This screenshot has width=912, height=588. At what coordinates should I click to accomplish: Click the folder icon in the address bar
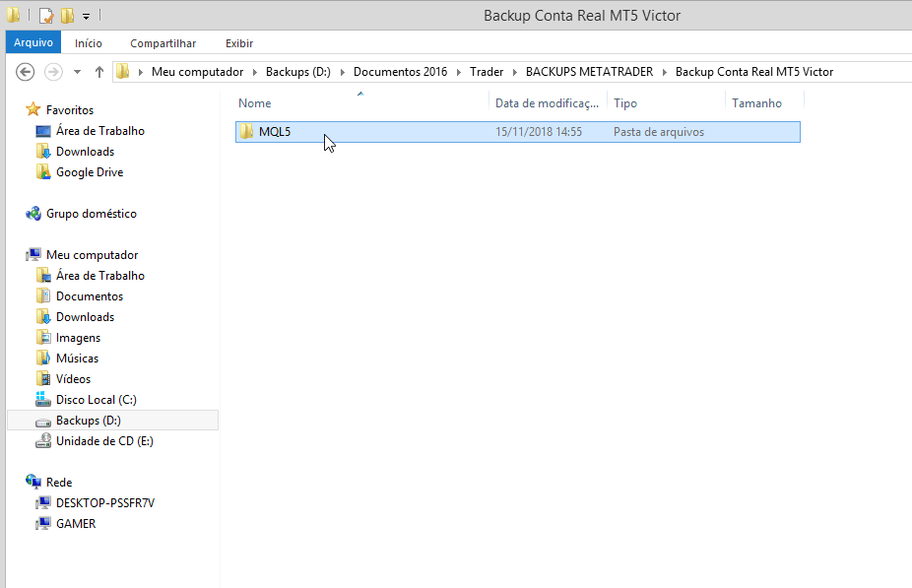click(x=123, y=72)
